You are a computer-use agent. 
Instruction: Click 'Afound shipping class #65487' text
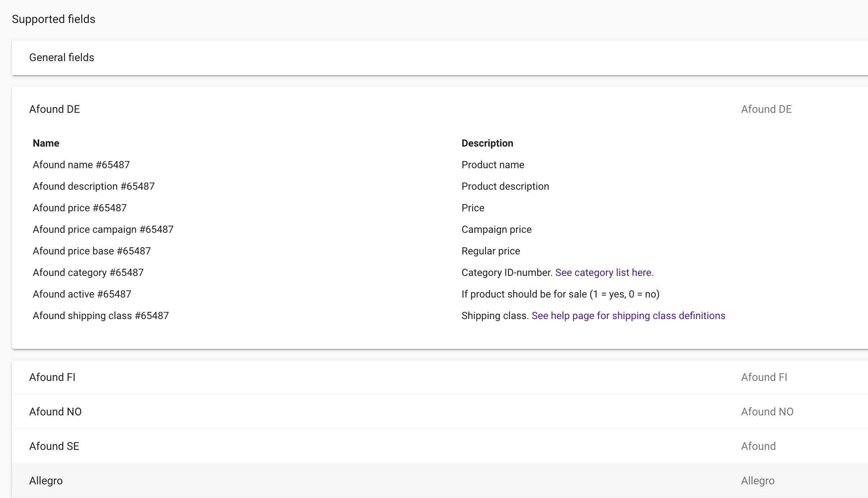click(101, 316)
